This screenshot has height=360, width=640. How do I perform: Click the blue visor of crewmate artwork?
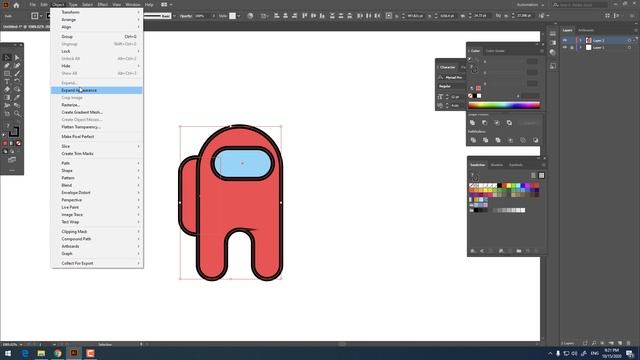tap(242, 163)
